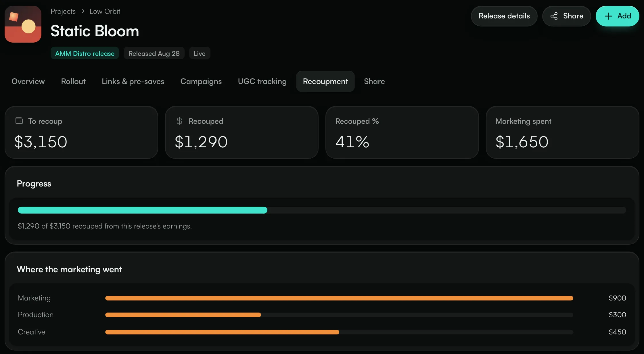Click the Production row label
The image size is (644, 354).
(x=36, y=315)
